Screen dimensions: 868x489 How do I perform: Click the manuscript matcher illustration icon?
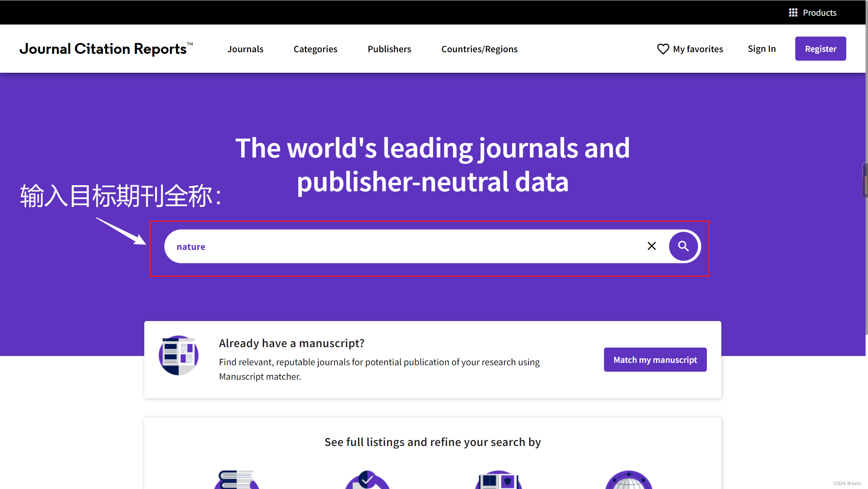[178, 355]
